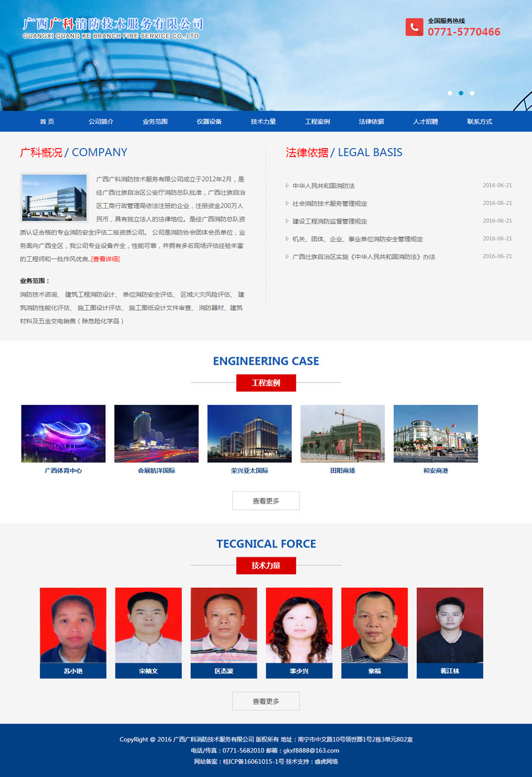Open 机关、团体、企业、事业单位消防安全管理规定 link
The height and width of the screenshot is (777, 532).
click(x=358, y=239)
